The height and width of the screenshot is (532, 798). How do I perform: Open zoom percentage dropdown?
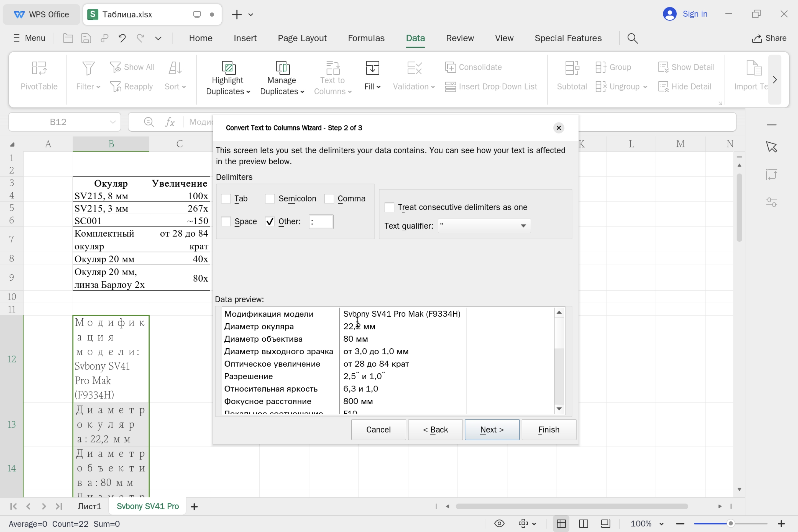pyautogui.click(x=661, y=524)
